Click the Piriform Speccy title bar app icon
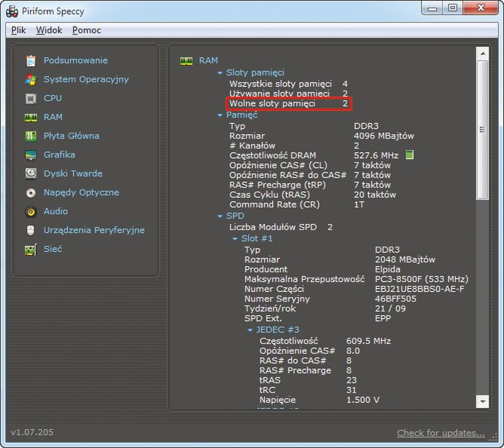The width and height of the screenshot is (504, 448). click(12, 11)
